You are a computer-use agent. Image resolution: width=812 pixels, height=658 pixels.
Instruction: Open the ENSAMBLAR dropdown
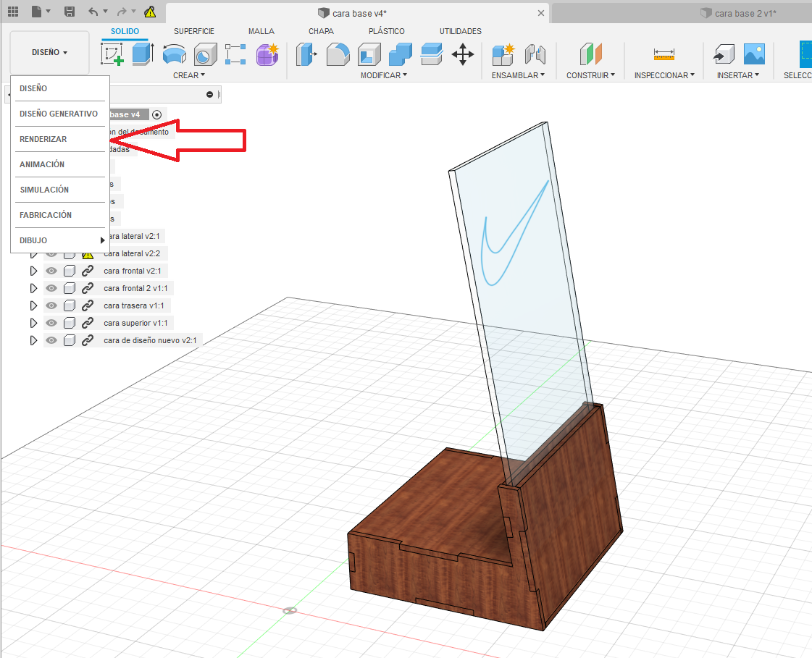[x=518, y=75]
